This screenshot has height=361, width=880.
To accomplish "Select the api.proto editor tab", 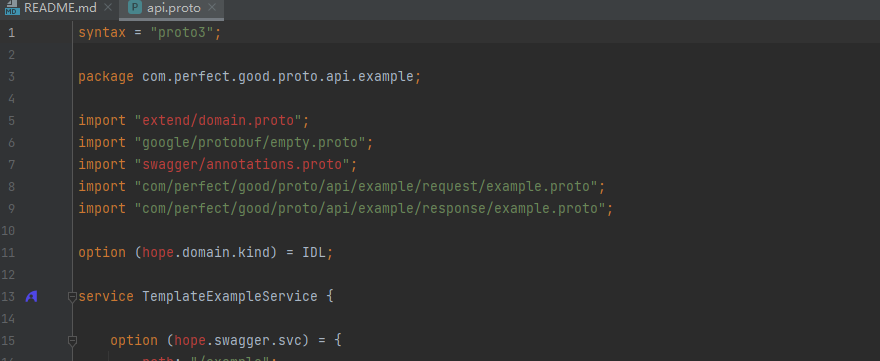I will 173,8.
